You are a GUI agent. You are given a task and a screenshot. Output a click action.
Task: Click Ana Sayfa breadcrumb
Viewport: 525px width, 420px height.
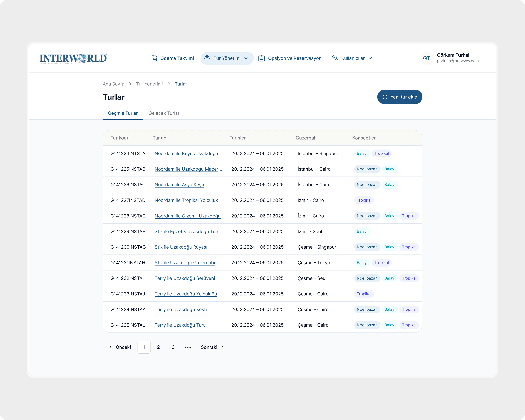coord(113,84)
